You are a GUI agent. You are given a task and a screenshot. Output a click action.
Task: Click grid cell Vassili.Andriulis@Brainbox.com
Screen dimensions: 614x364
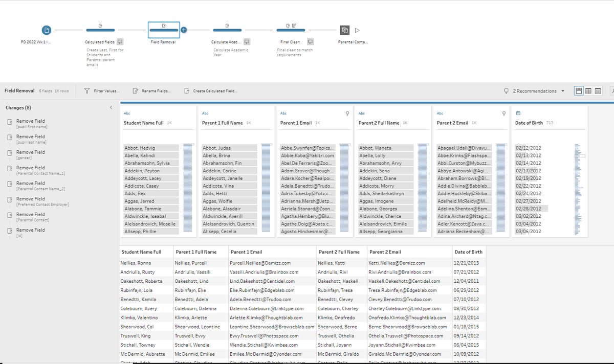[272, 272]
